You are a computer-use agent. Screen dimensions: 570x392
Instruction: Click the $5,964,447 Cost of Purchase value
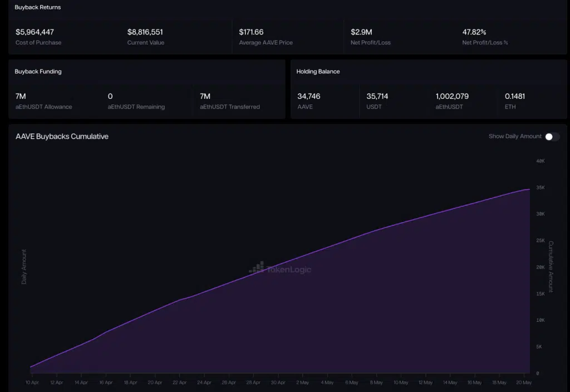coord(35,32)
